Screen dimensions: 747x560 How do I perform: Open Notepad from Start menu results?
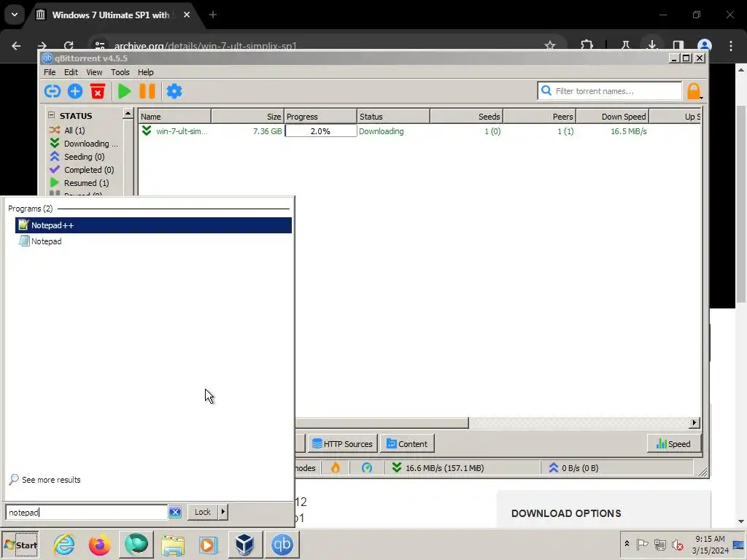click(153, 241)
